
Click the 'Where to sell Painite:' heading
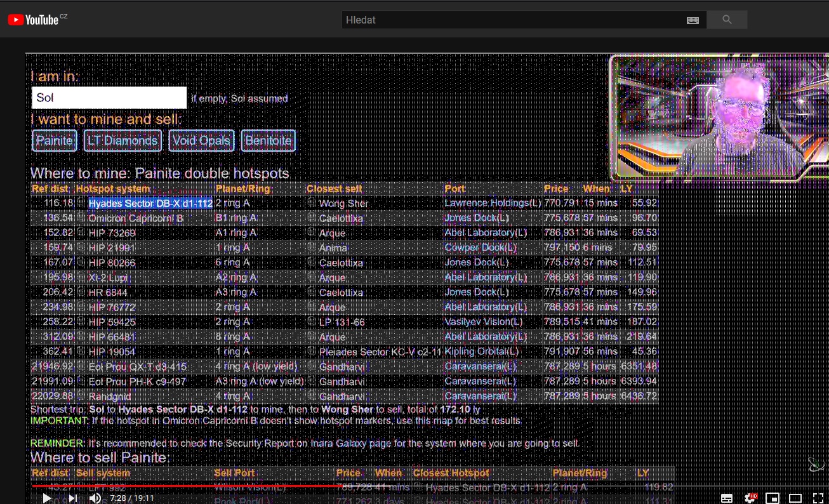100,458
